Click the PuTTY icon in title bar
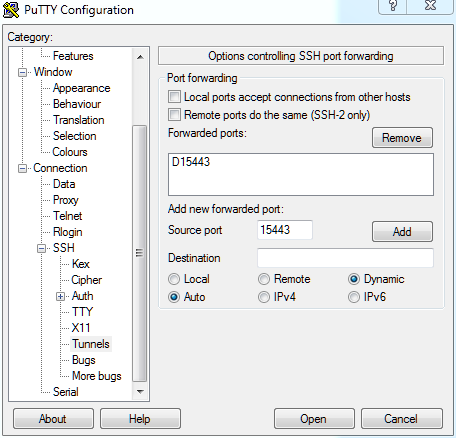Screen dimensions: 456x438 tap(11, 10)
